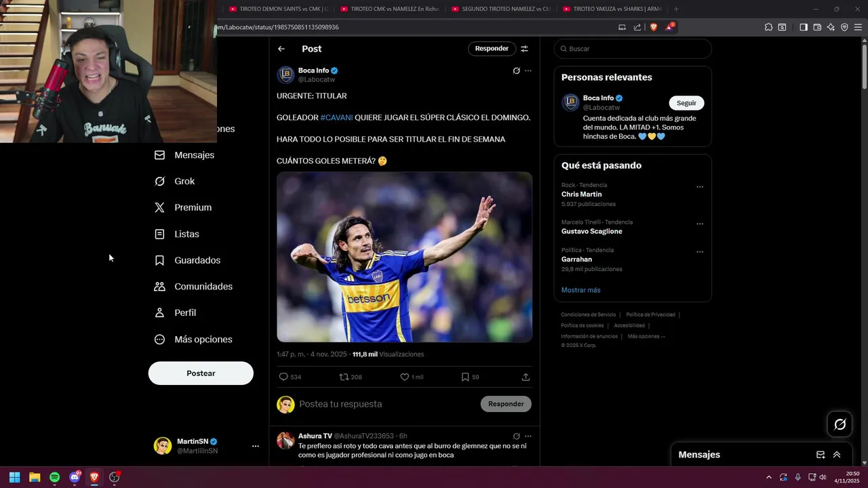868x488 pixels.
Task: Open Mensajes in the left sidebar
Action: (184, 155)
